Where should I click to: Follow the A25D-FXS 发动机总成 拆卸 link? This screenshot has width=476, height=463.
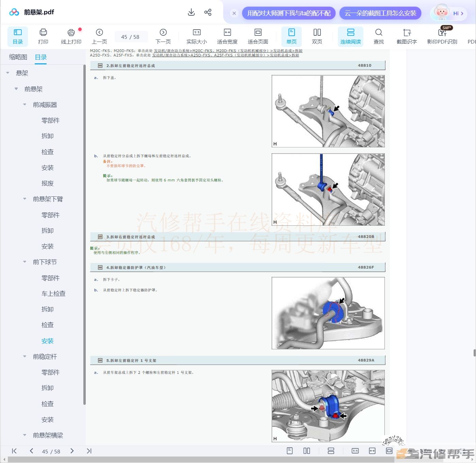226,55
